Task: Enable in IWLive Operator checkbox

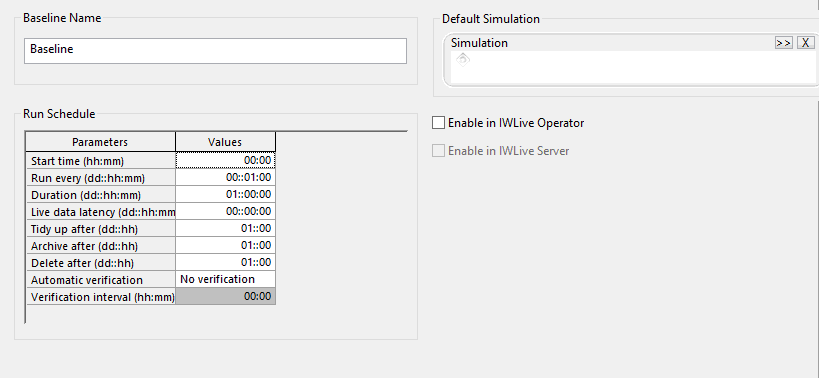Action: (438, 123)
